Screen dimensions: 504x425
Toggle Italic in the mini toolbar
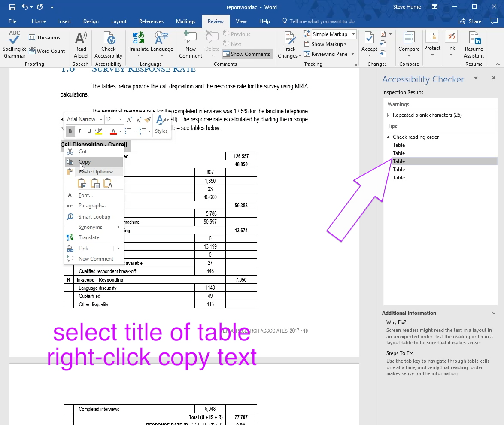[x=79, y=131]
